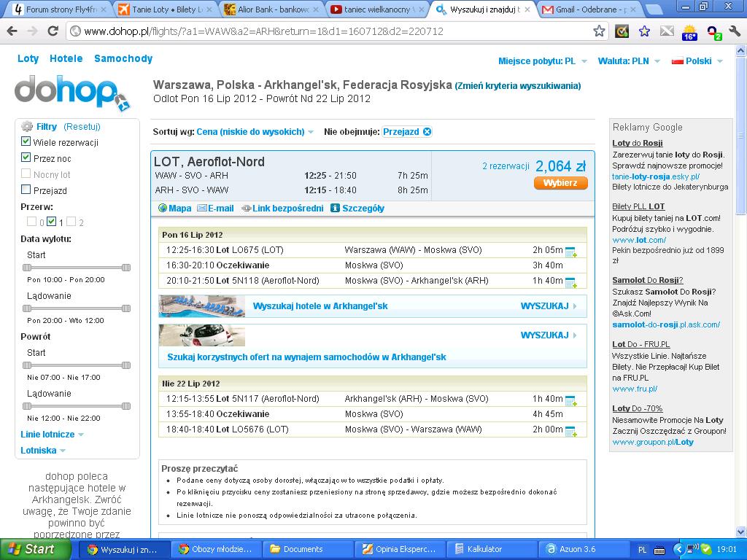The height and width of the screenshot is (560, 747).
Task: Add 5N118 flight to calendar icon
Action: coord(570,282)
